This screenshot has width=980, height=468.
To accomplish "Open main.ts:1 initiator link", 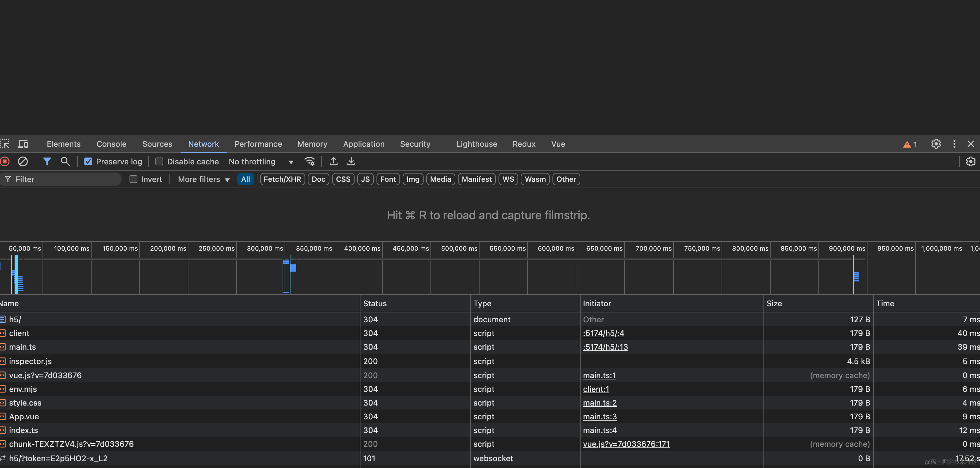I will [x=599, y=375].
